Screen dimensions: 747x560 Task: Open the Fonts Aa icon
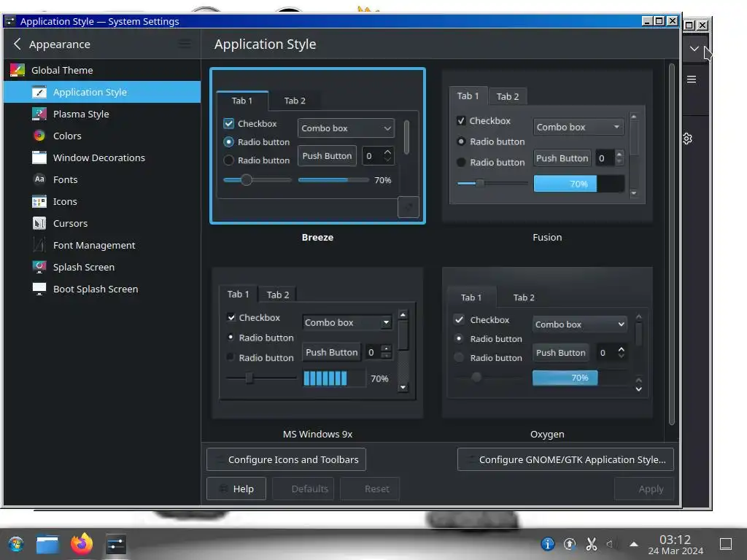tap(39, 179)
